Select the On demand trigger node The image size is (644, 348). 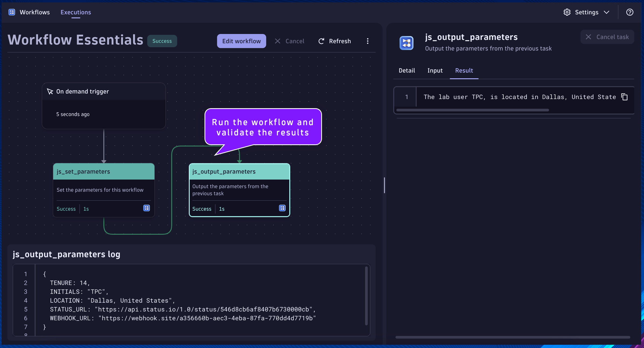click(104, 106)
